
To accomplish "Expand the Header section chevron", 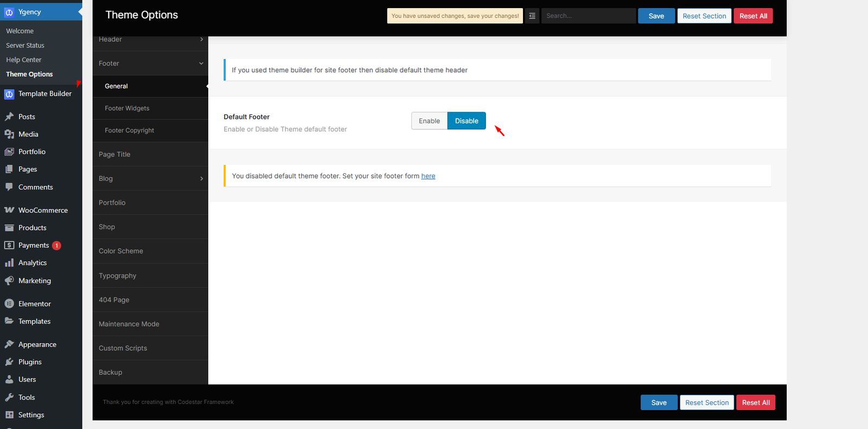I will tap(201, 40).
